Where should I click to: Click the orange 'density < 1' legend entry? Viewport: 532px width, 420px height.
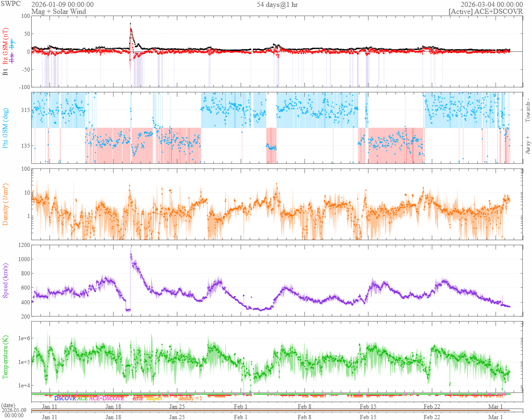(x=190, y=398)
